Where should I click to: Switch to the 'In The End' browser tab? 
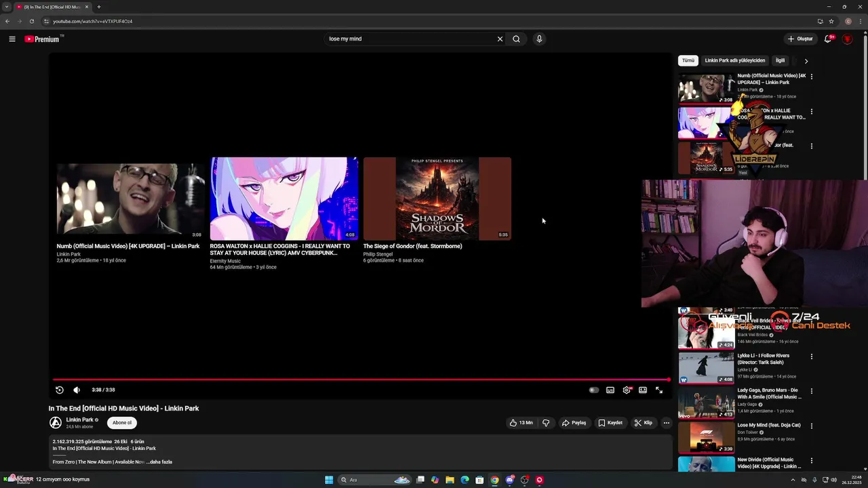click(x=53, y=7)
